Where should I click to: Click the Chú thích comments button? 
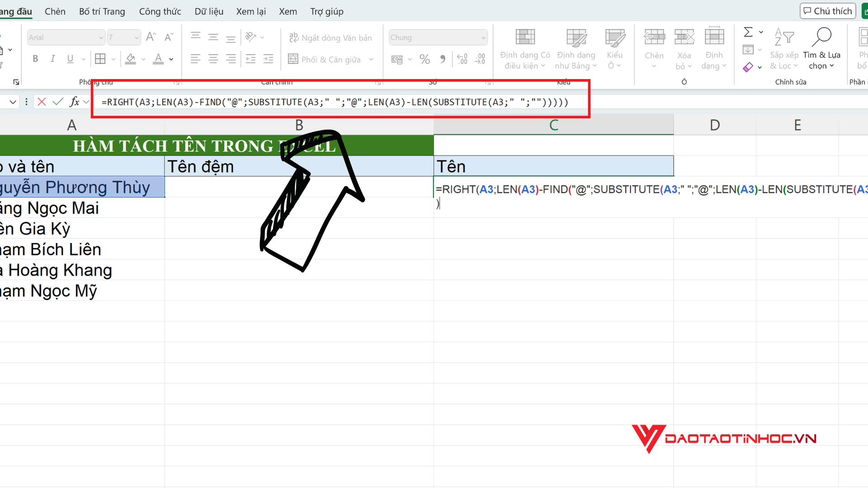pyautogui.click(x=828, y=11)
